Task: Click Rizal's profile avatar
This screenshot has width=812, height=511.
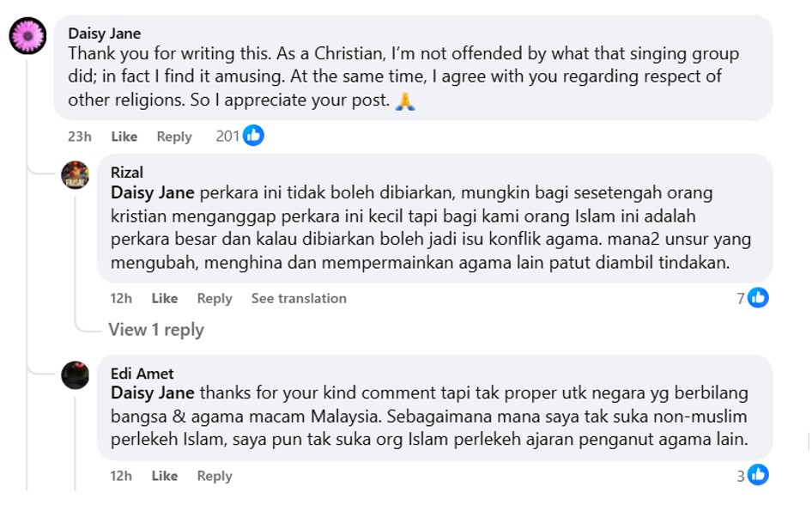Action: tap(76, 174)
